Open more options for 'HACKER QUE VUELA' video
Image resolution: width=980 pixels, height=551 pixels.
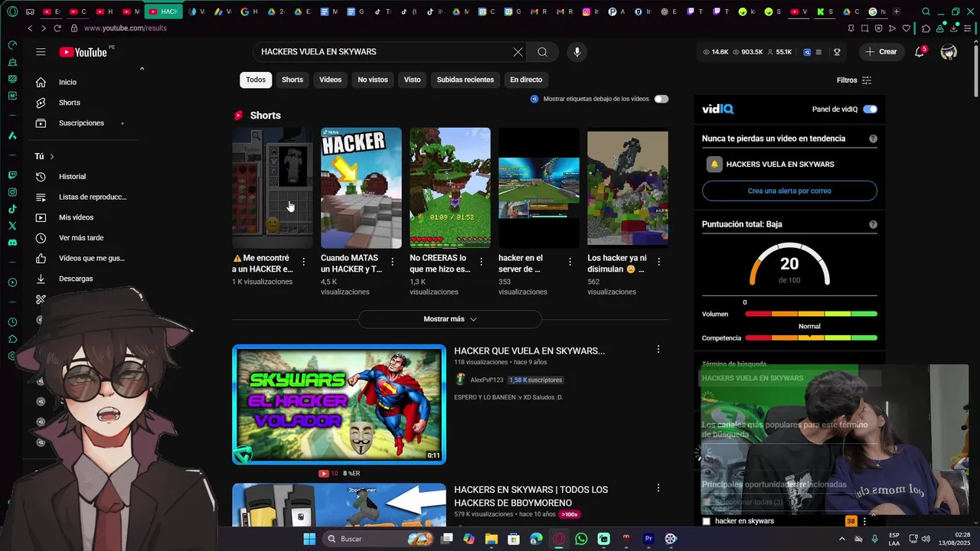tap(658, 349)
